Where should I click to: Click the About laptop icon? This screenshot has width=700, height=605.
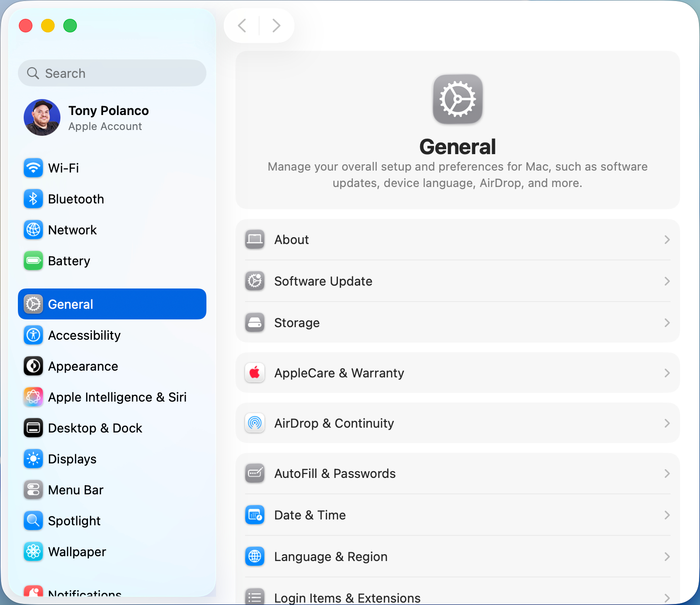pos(255,240)
